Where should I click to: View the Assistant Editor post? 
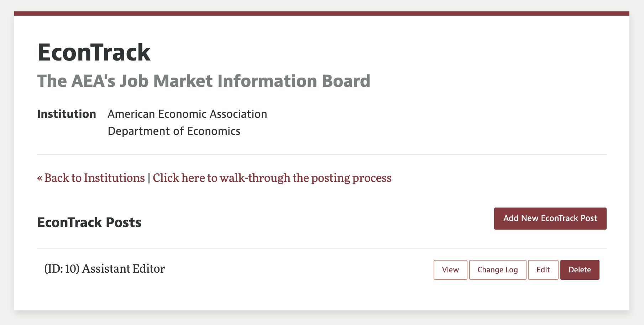[450, 270]
